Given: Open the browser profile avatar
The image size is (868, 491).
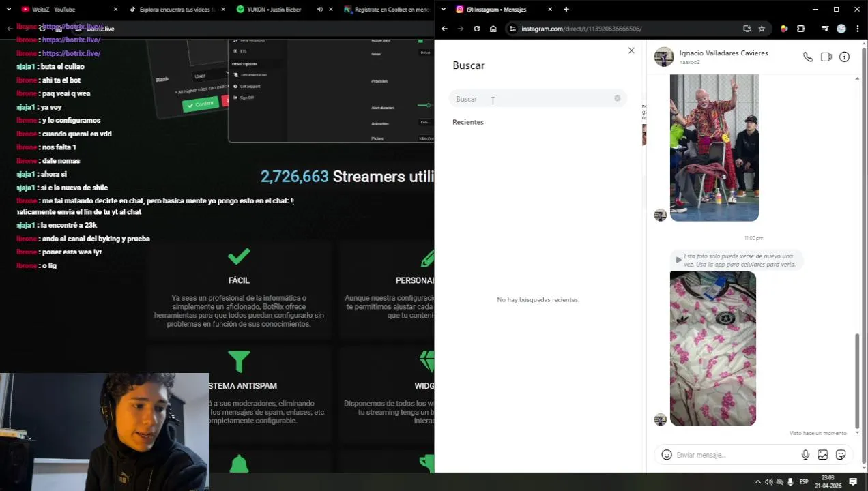Looking at the screenshot, I should point(841,29).
